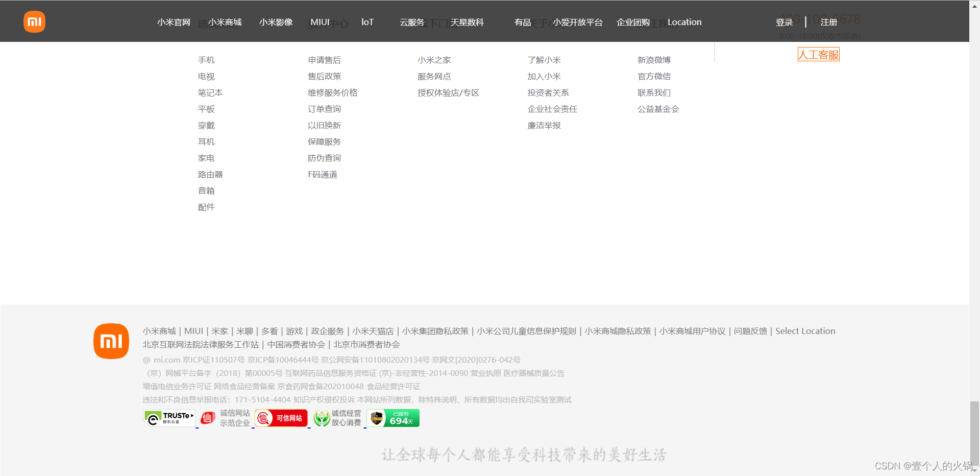Open the 配件 product link
Image resolution: width=980 pixels, height=476 pixels.
tap(206, 207)
